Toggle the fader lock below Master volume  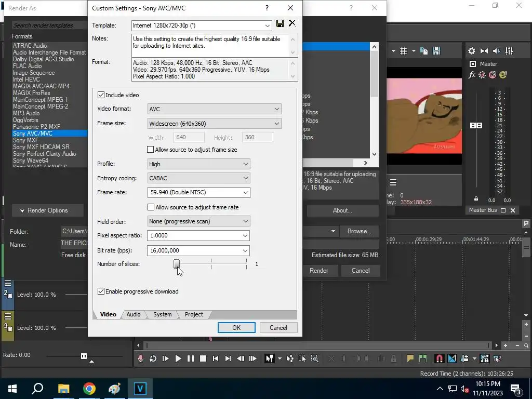(476, 199)
